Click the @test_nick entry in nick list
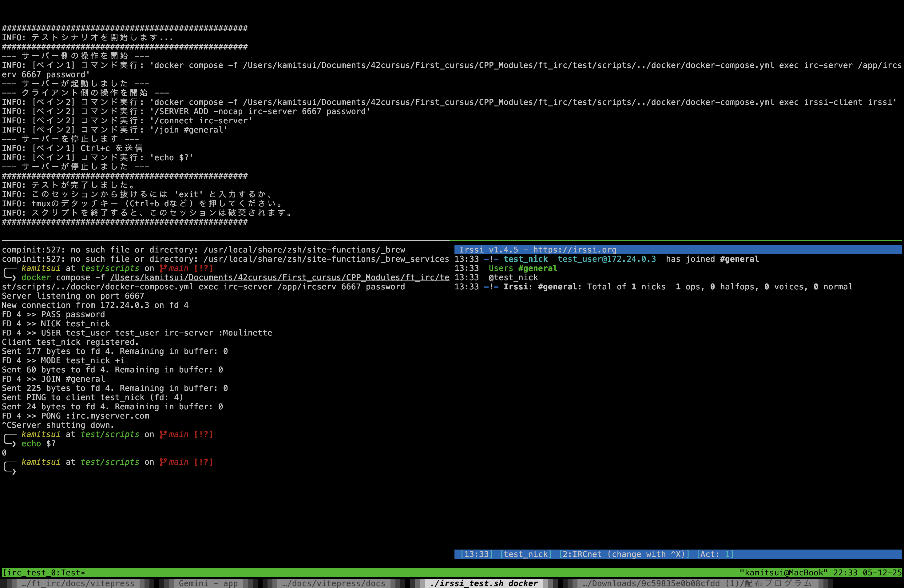 click(x=513, y=278)
